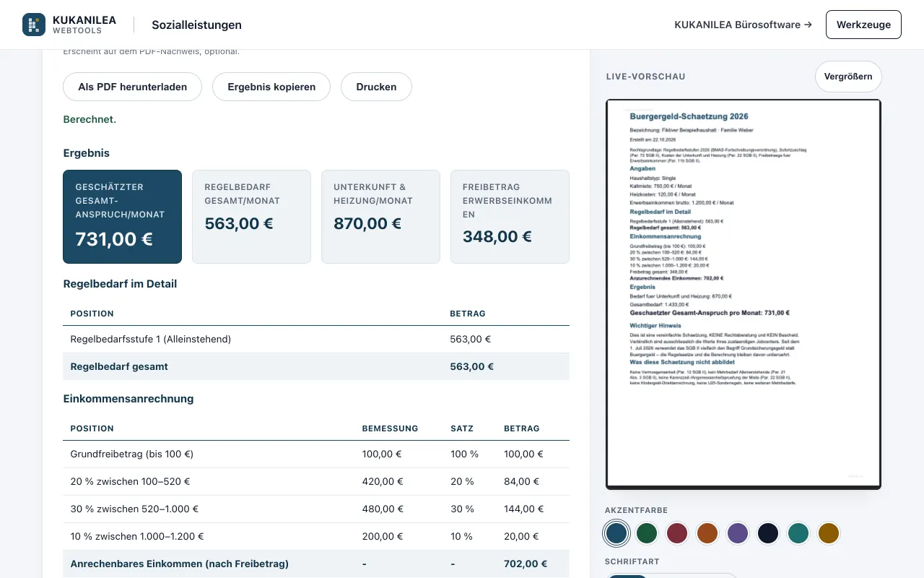The width and height of the screenshot is (924, 578).
Task: Click the Drucken button
Action: coord(376,87)
